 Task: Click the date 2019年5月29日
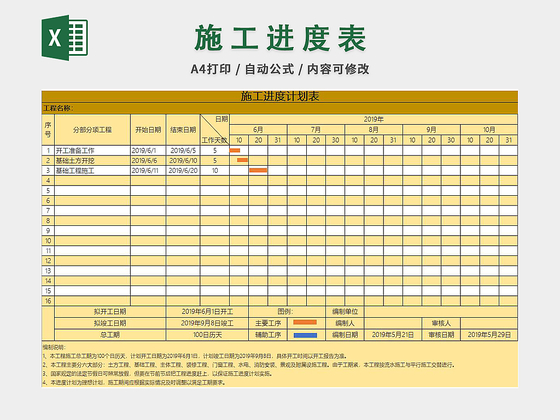(x=489, y=335)
